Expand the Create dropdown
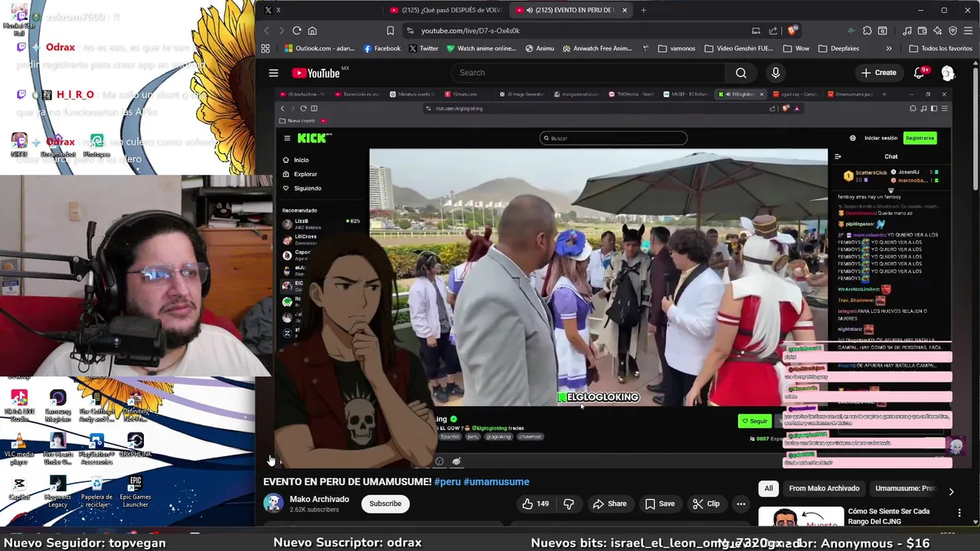Viewport: 980px width, 551px height. (x=878, y=73)
